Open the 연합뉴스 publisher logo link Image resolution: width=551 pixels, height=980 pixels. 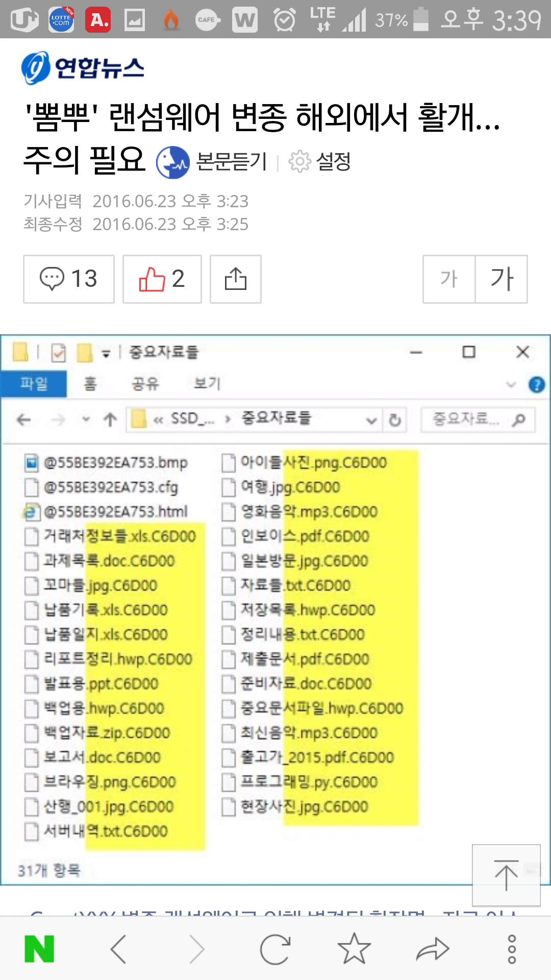[x=83, y=67]
